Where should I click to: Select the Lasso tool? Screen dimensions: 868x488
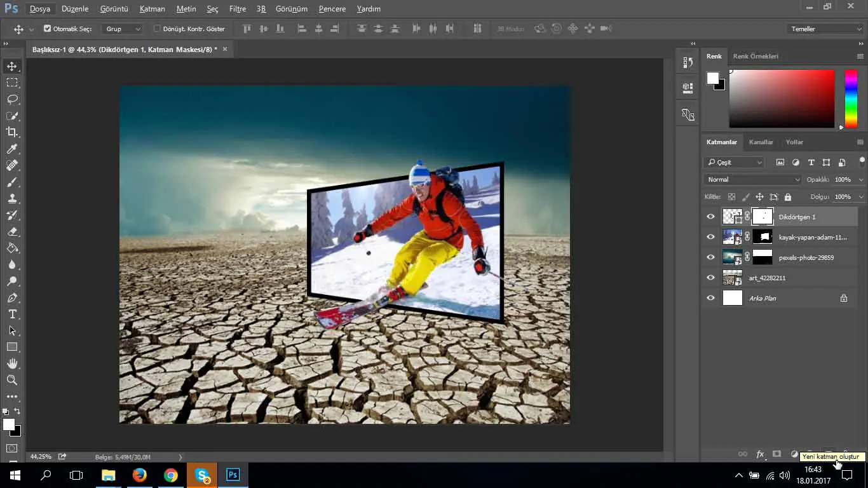coord(12,99)
